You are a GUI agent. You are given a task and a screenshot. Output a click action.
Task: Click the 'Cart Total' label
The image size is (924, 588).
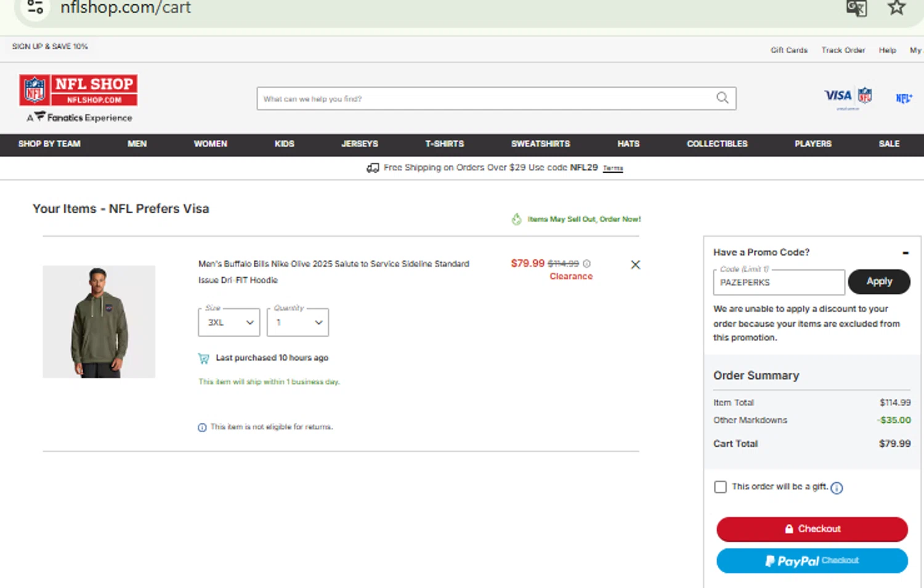736,444
